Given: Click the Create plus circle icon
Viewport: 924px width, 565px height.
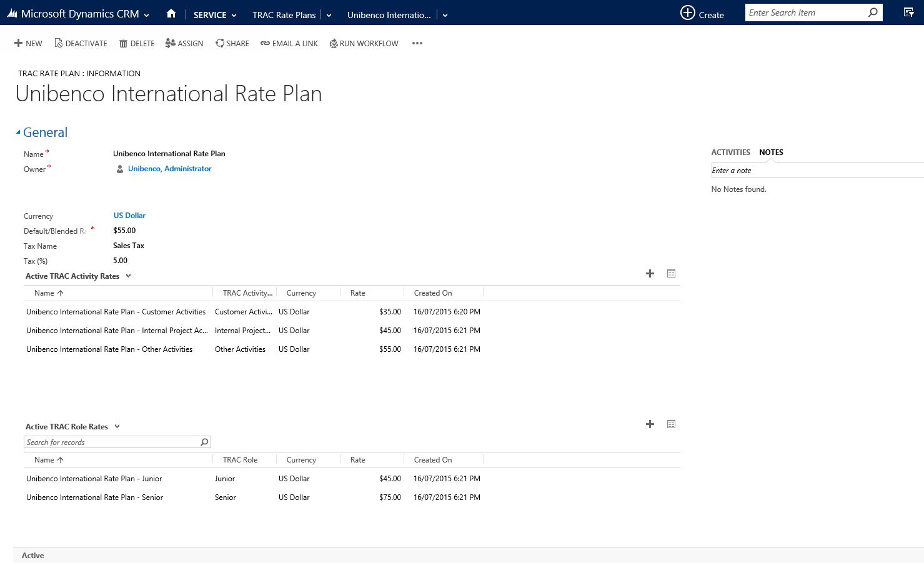Looking at the screenshot, I should 687,12.
